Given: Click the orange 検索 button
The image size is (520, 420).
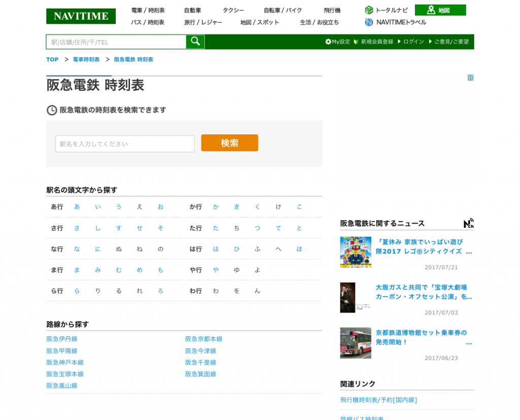Looking at the screenshot, I should 230,143.
